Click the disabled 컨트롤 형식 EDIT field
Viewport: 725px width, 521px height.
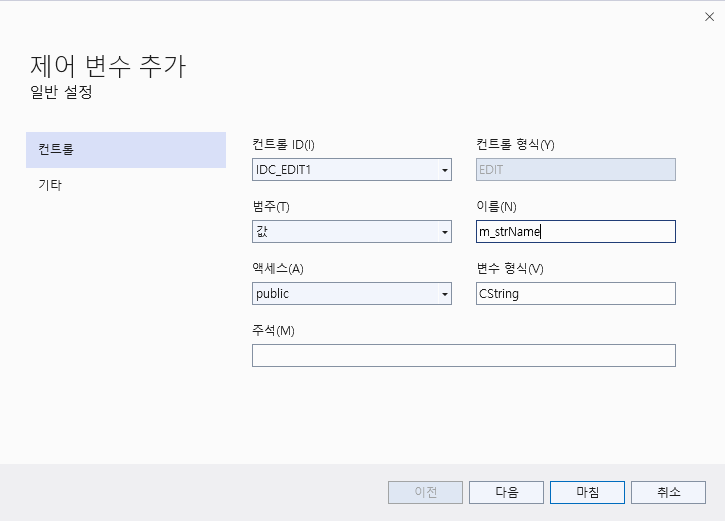(576, 170)
